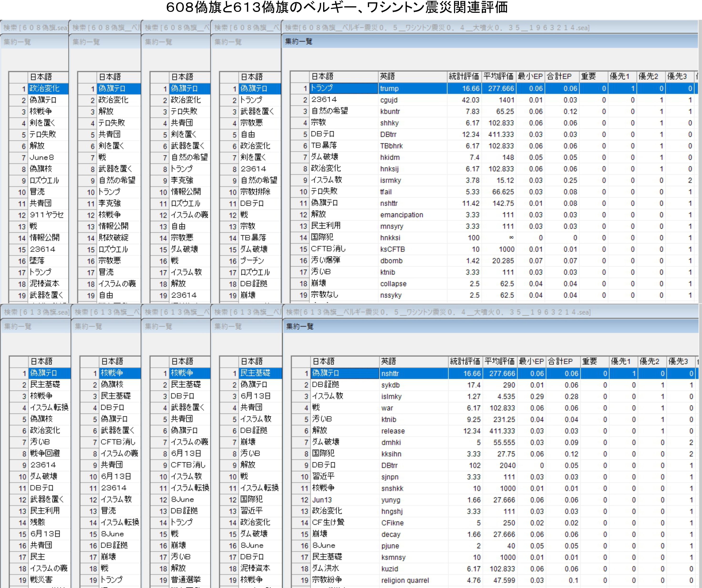Click the 英語 header in the 608 wide table
This screenshot has width=702, height=588.
(413, 77)
